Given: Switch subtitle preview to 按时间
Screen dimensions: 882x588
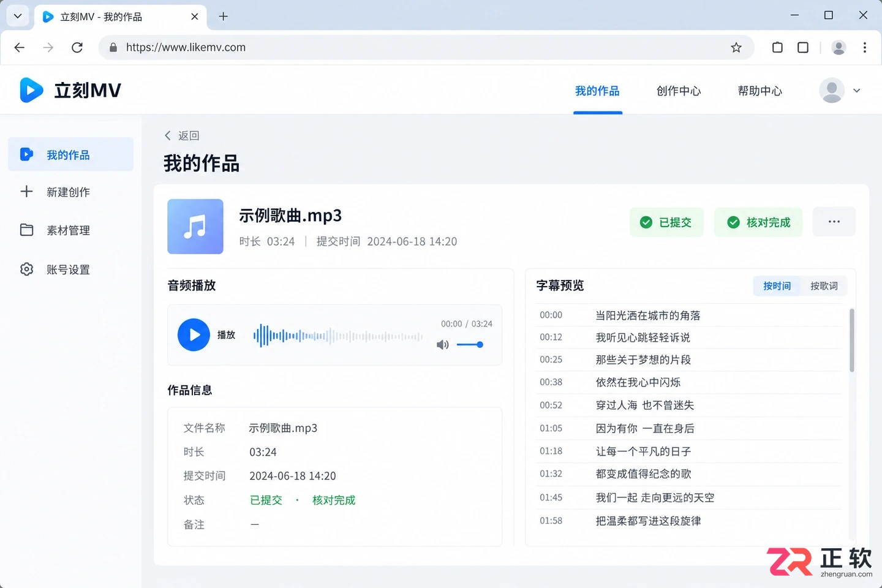Looking at the screenshot, I should click(777, 286).
